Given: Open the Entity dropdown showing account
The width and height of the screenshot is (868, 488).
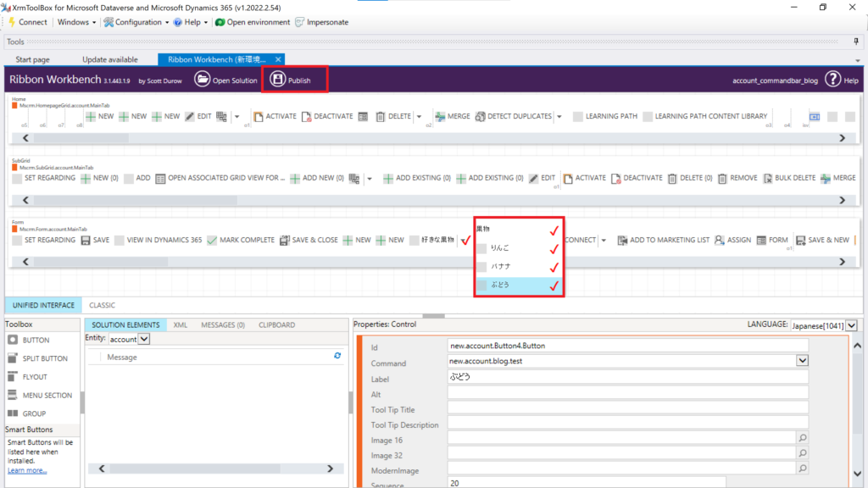Looking at the screenshot, I should click(x=144, y=339).
